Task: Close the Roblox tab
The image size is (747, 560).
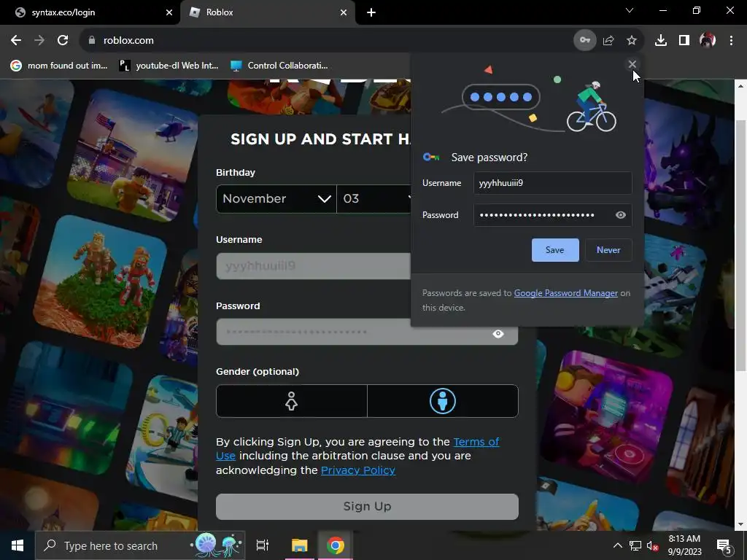Action: [x=344, y=12]
